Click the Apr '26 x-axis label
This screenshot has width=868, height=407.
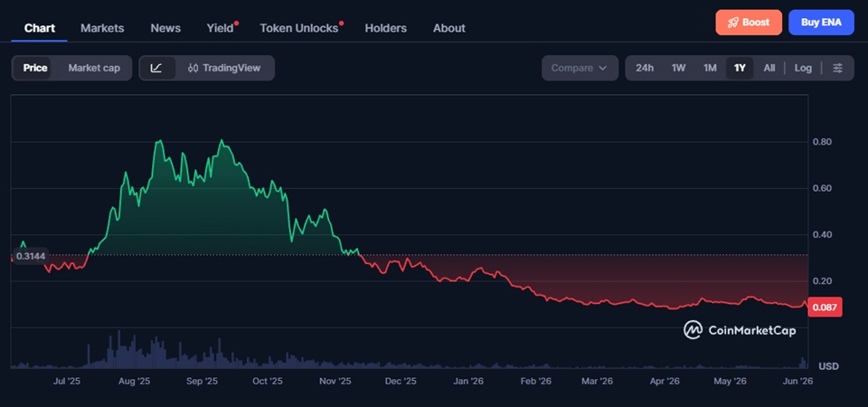coord(665,382)
